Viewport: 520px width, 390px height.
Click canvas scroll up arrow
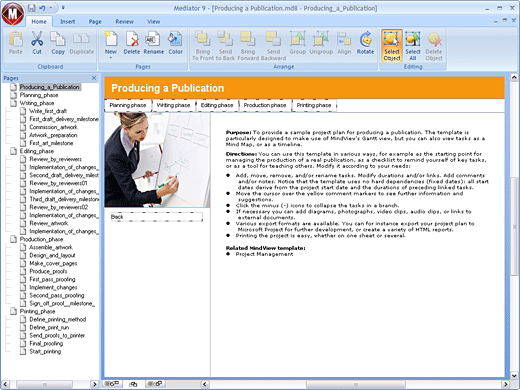pyautogui.click(x=514, y=78)
